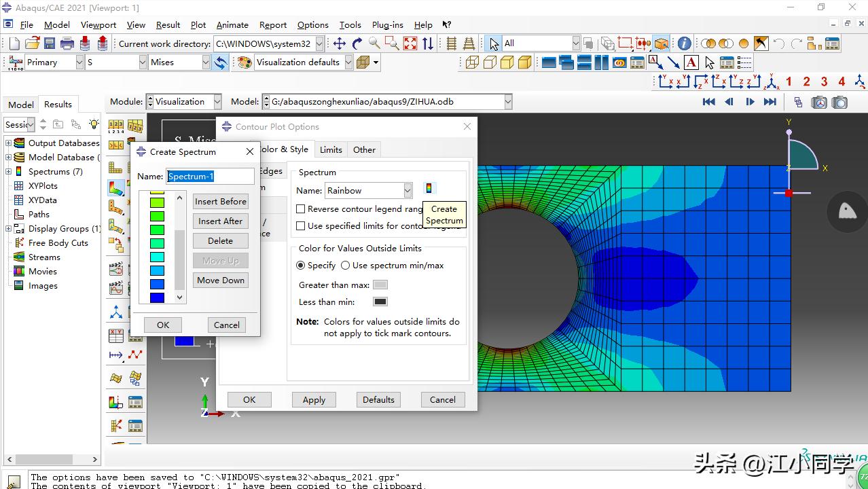Activate the Magnify view tool
The height and width of the screenshot is (489, 868).
tap(374, 43)
